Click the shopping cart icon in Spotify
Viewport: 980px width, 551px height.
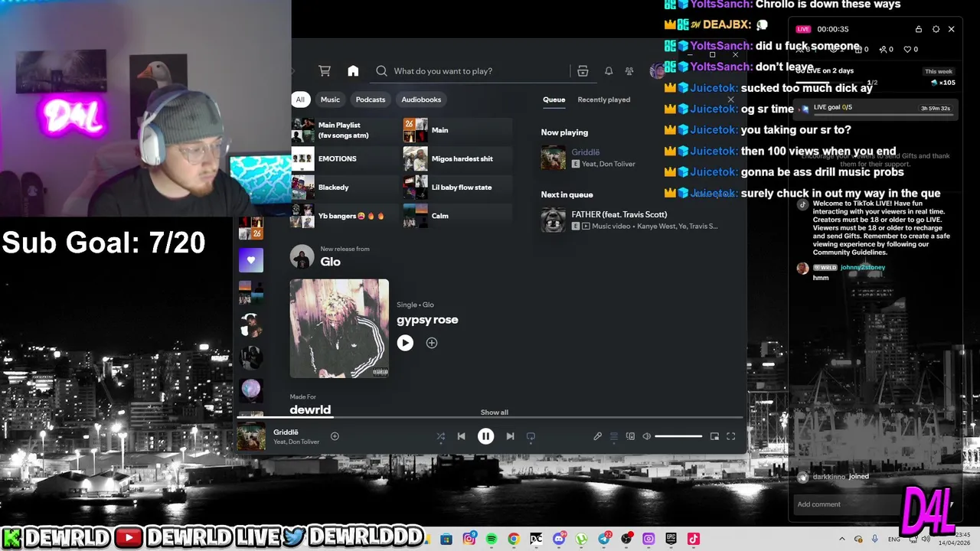[x=325, y=71]
